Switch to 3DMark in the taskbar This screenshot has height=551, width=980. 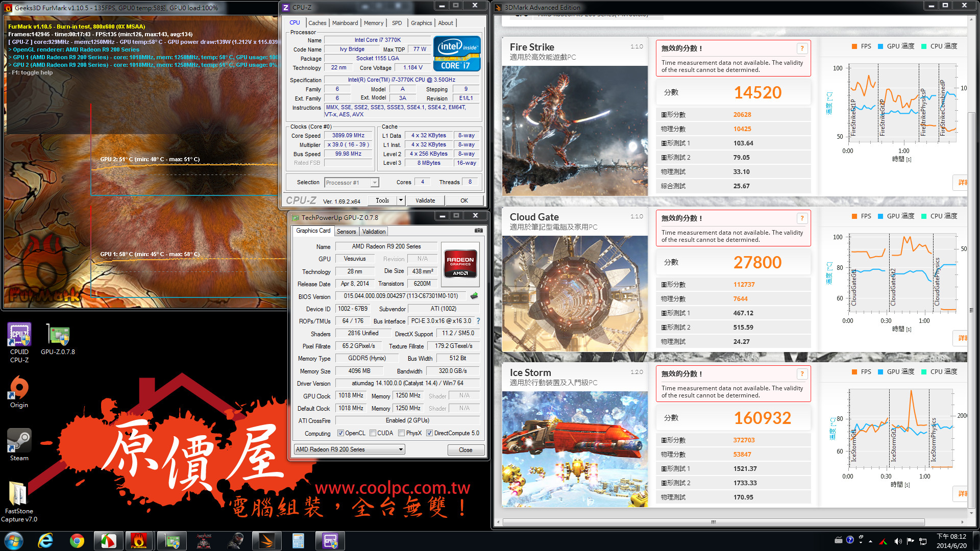(x=267, y=540)
